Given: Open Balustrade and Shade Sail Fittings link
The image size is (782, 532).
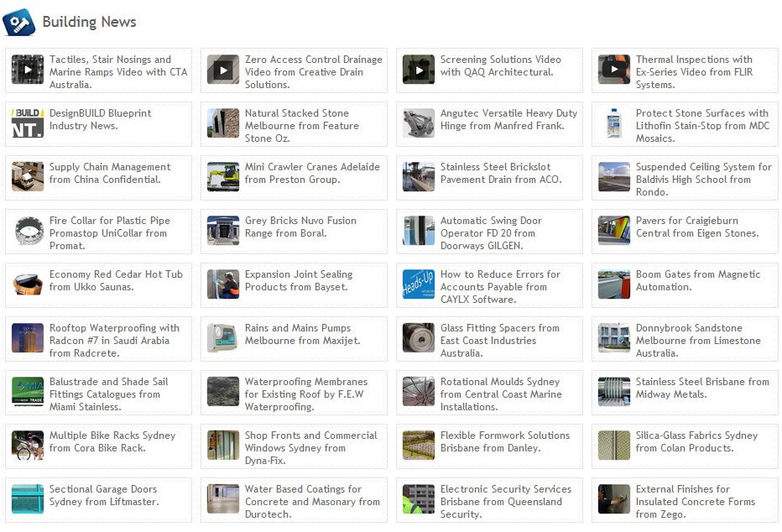Looking at the screenshot, I should coord(109,394).
